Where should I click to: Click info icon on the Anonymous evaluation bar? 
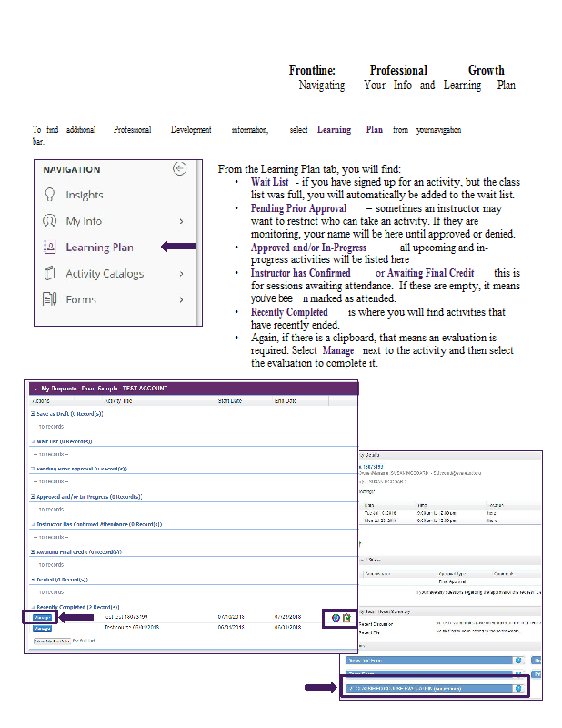(x=518, y=689)
